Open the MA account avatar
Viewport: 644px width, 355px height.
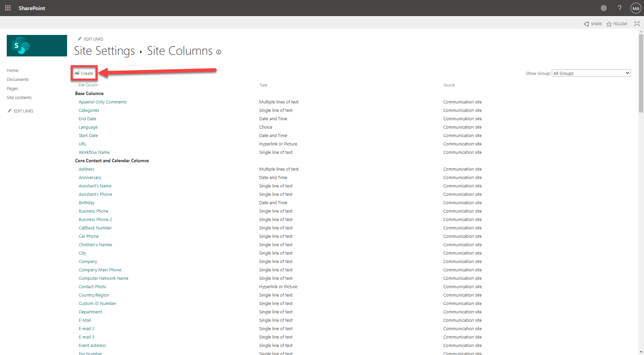tap(636, 8)
